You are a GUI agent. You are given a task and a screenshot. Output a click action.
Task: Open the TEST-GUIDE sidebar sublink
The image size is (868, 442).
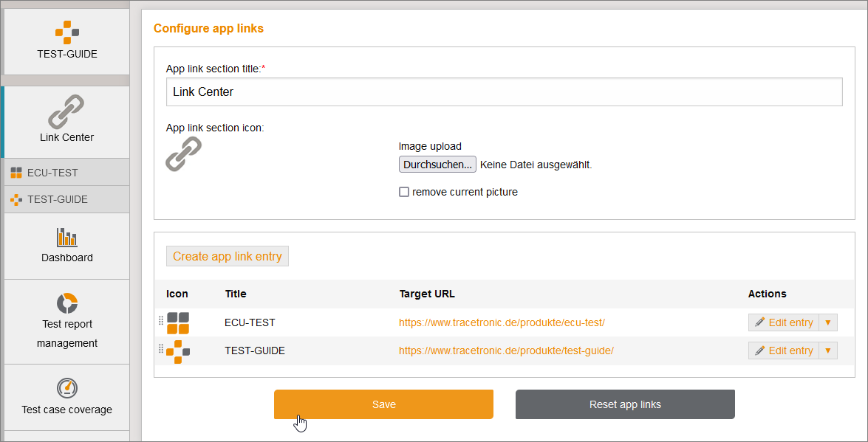[67, 199]
